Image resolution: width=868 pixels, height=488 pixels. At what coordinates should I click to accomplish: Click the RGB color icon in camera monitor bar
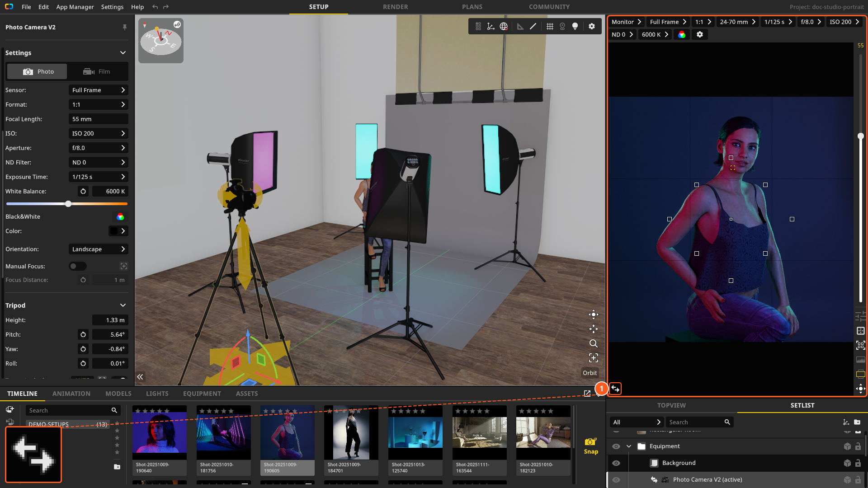682,35
